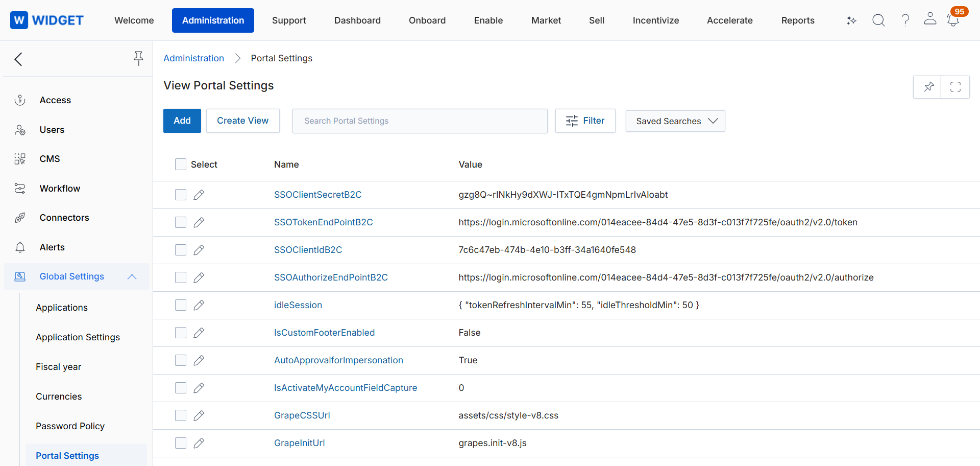Focus the Search Portal Settings field
Screen dimensions: 980x466
tap(420, 121)
